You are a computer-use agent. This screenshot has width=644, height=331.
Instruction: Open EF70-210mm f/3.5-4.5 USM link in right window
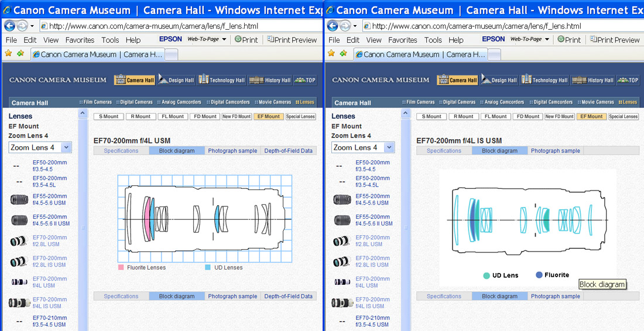[372, 321]
